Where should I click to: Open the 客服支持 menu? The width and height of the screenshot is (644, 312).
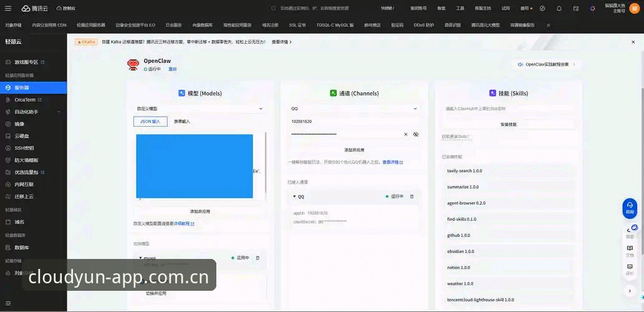(x=483, y=8)
